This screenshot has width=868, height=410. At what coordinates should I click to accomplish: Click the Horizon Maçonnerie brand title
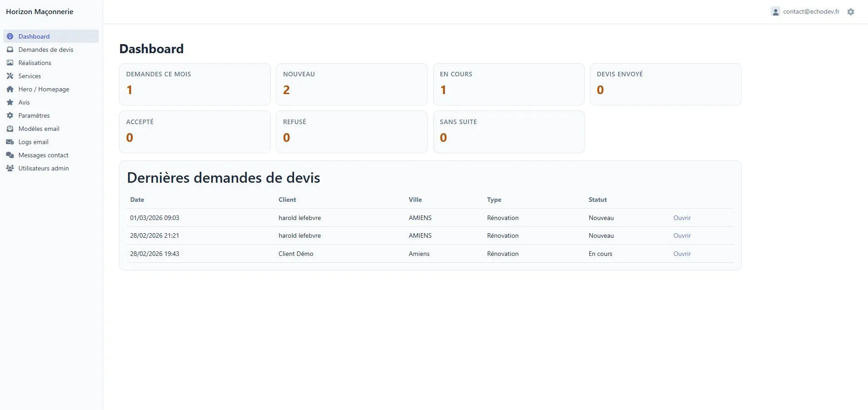[x=40, y=12]
